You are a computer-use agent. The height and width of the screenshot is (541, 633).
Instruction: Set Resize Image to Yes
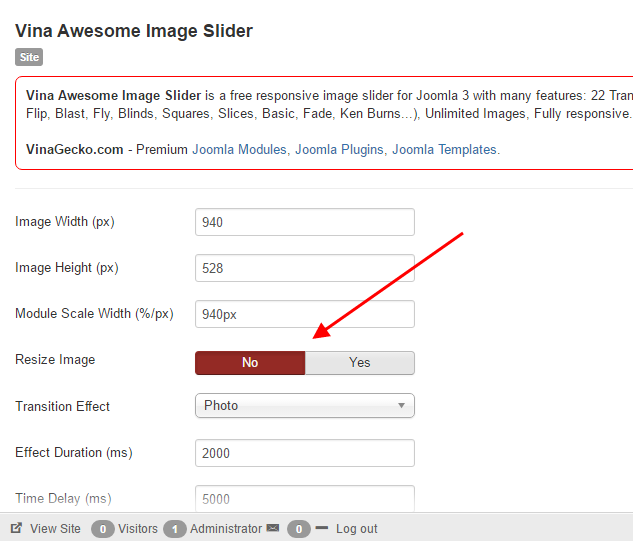360,362
